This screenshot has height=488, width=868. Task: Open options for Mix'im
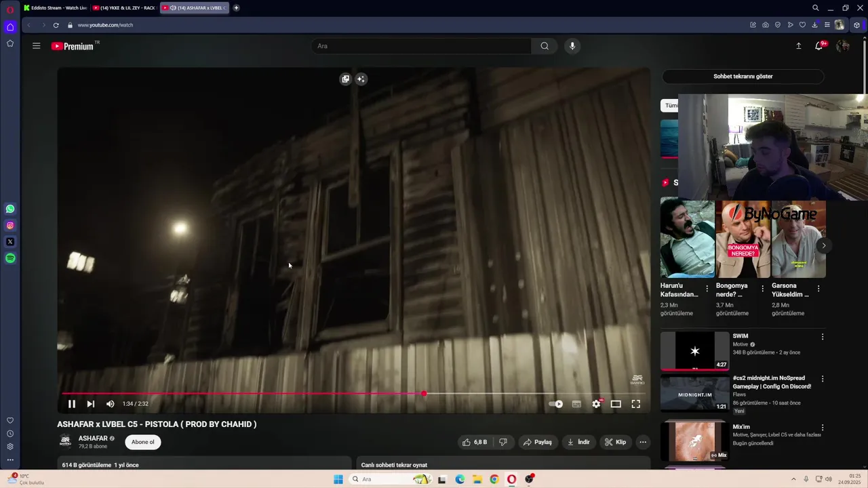pos(823,428)
